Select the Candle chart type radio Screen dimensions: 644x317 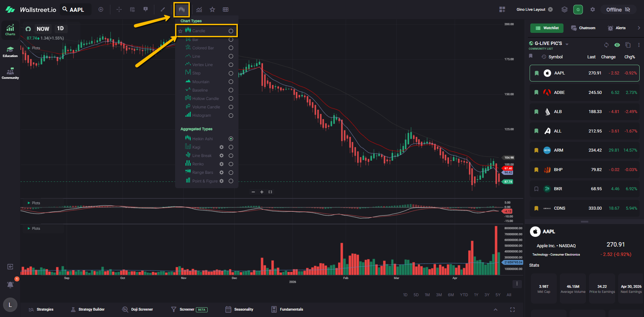coord(231,31)
